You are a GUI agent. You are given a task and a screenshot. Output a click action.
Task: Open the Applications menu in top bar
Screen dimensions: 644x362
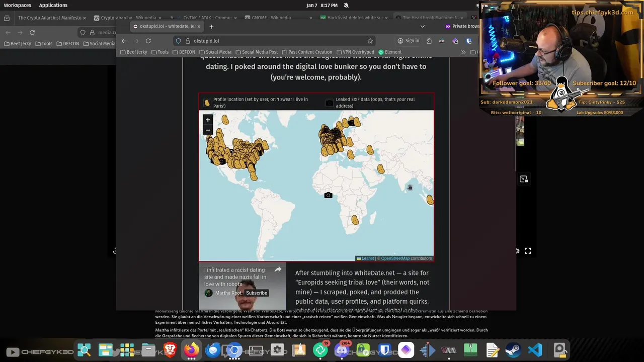(53, 5)
